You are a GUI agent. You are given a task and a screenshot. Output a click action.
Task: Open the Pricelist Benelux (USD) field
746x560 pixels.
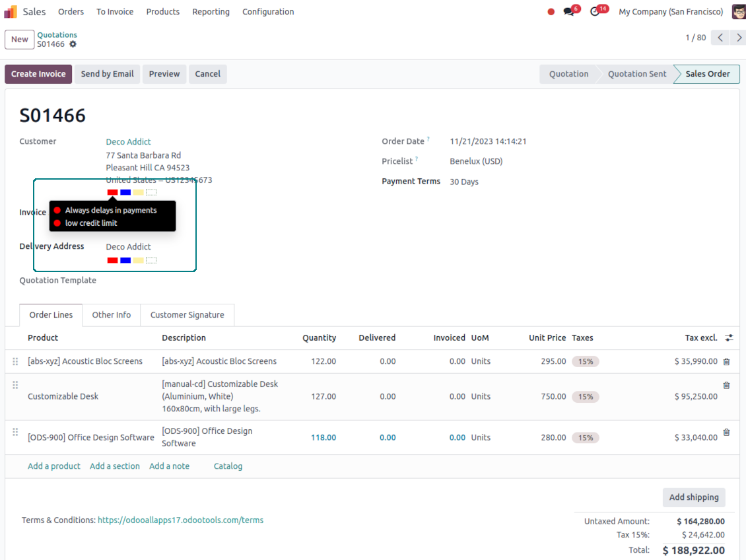coord(476,161)
